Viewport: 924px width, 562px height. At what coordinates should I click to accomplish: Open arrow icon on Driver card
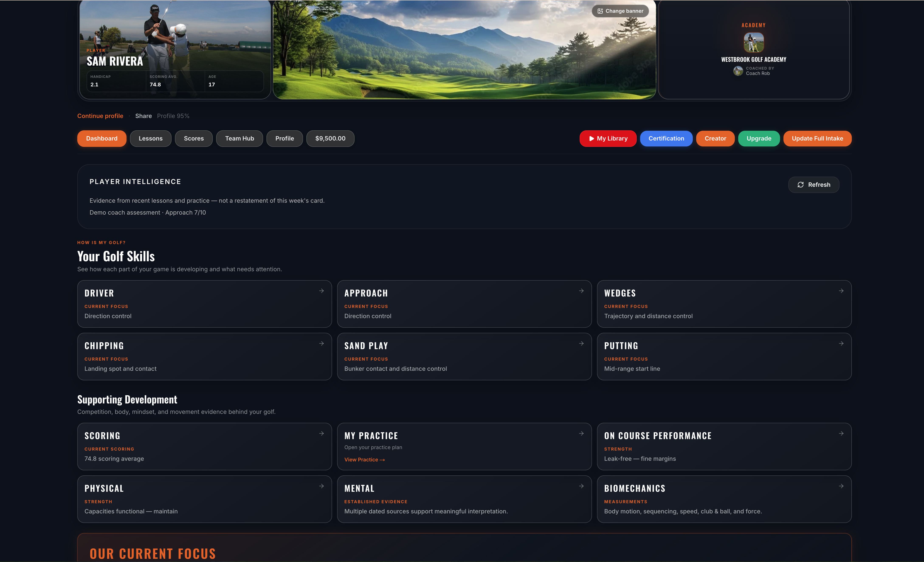[x=321, y=291]
